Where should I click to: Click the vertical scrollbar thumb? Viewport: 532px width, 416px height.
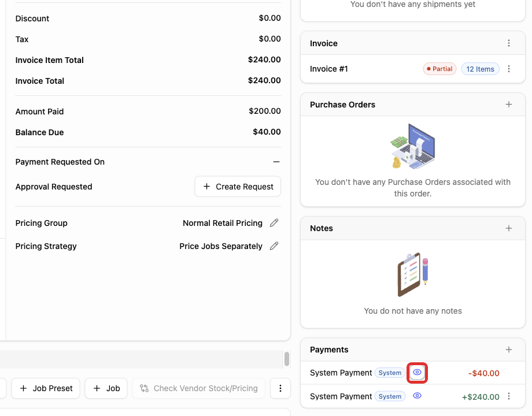point(287,359)
